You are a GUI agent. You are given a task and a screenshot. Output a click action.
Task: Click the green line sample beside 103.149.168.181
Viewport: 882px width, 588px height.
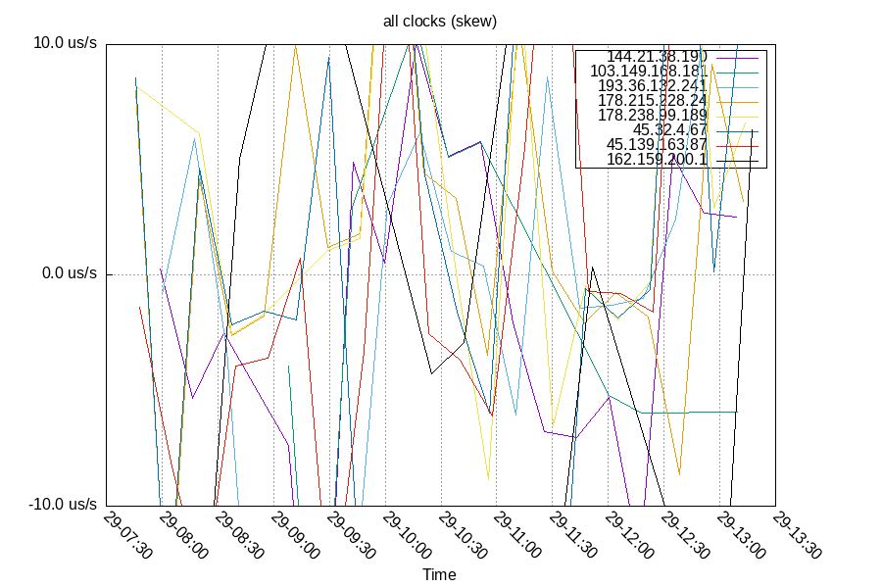coord(737,73)
